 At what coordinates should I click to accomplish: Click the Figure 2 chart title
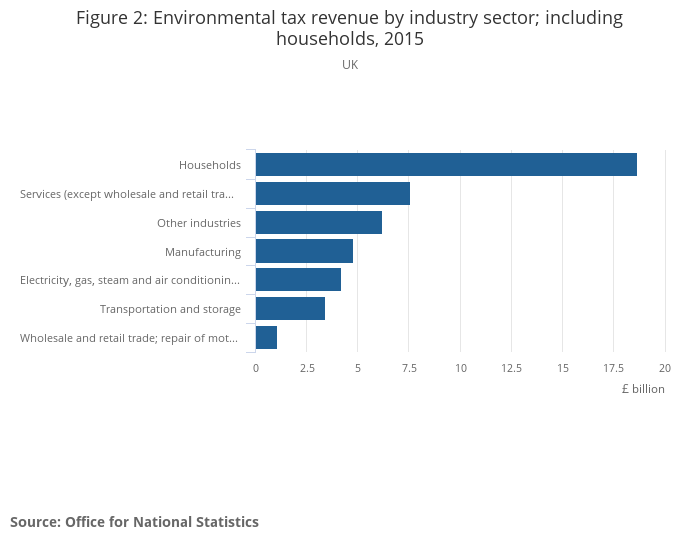coord(350,29)
